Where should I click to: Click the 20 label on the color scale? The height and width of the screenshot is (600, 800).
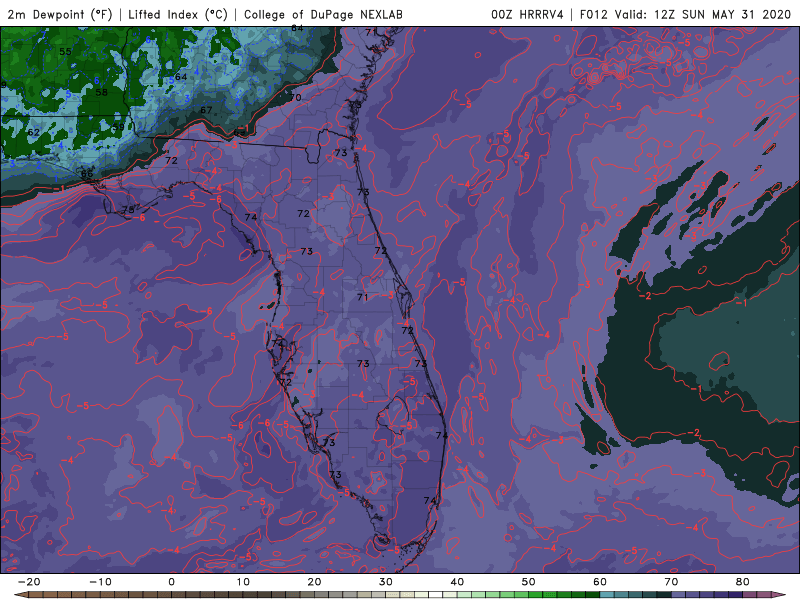(314, 582)
